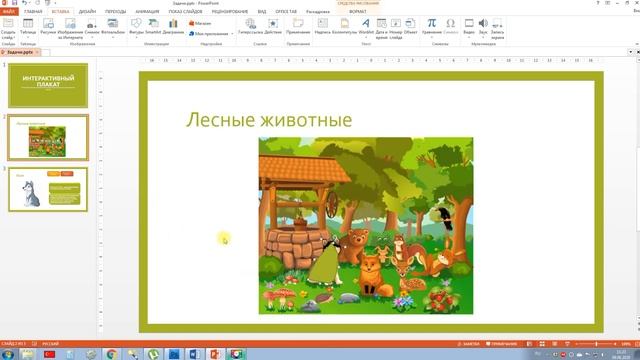The height and width of the screenshot is (360, 640).
Task: Open Windows Start button
Action: 7,354
